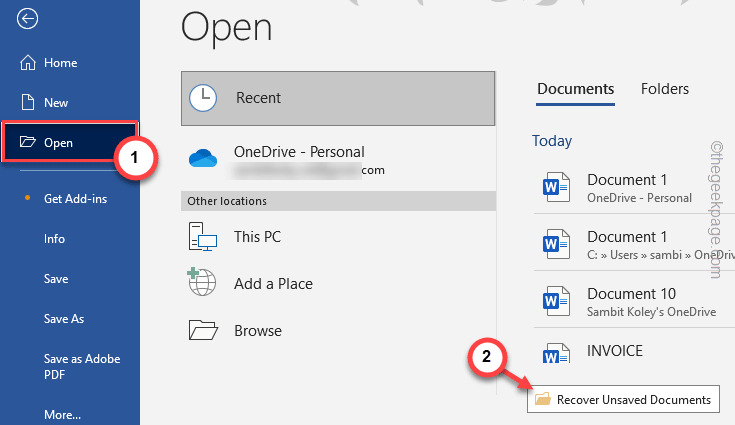
Task: Click the back arrow icon
Action: pos(27,19)
